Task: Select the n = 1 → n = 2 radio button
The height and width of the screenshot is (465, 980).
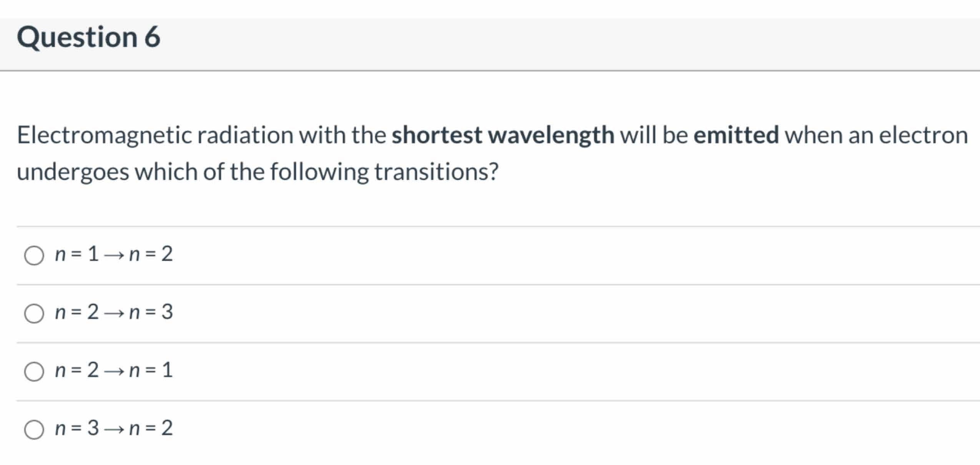Action: click(34, 255)
